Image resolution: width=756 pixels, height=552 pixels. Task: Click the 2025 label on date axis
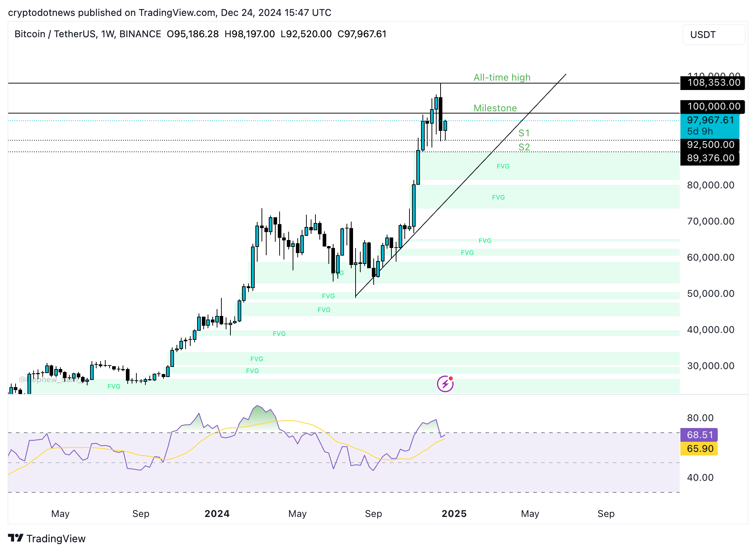pos(454,513)
